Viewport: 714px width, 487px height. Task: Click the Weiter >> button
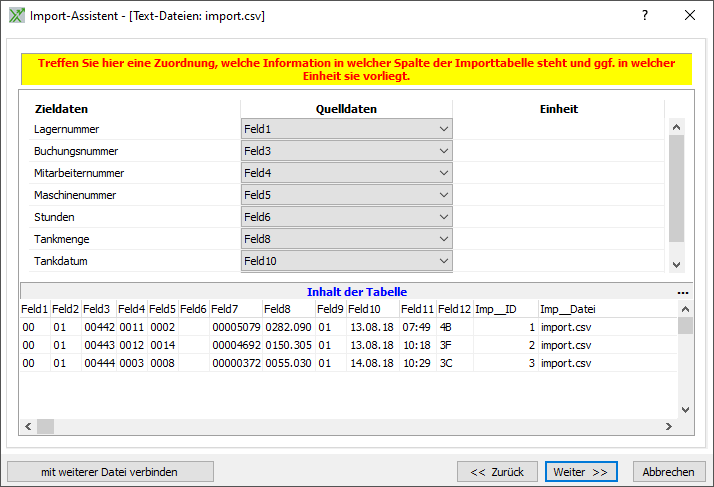click(x=581, y=472)
